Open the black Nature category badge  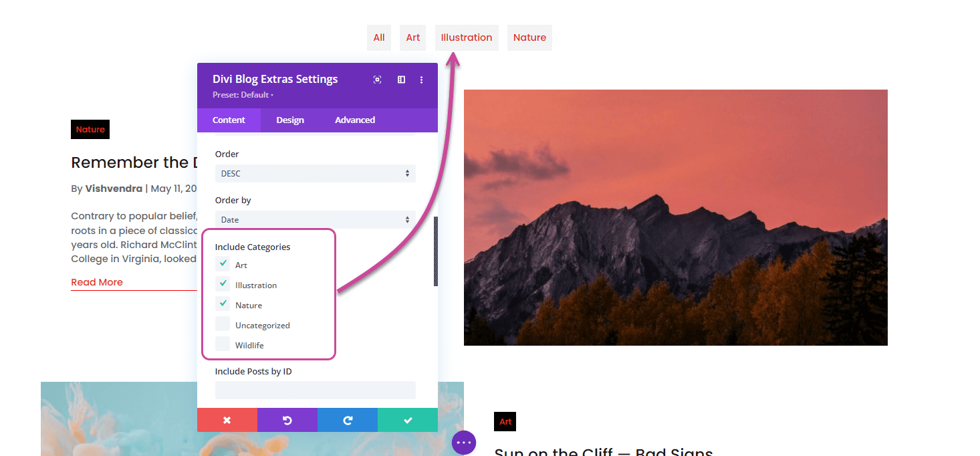[x=90, y=130]
